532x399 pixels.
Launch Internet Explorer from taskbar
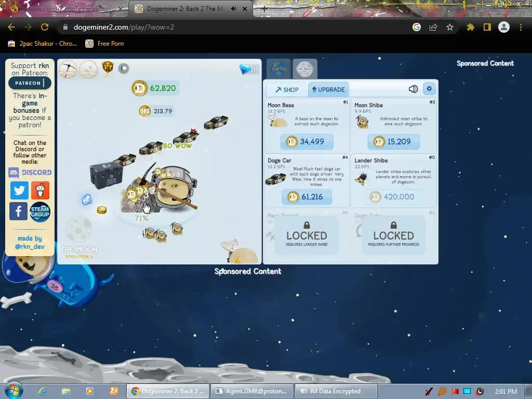(42, 391)
